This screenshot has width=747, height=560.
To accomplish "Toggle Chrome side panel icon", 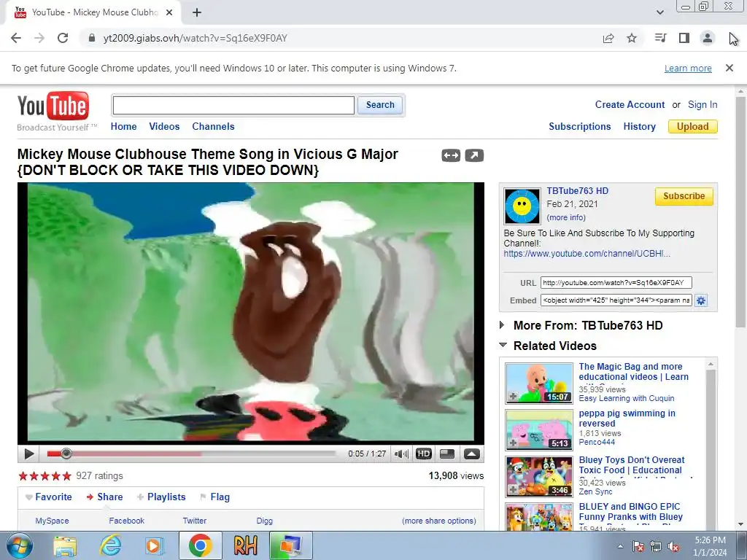I will (684, 38).
